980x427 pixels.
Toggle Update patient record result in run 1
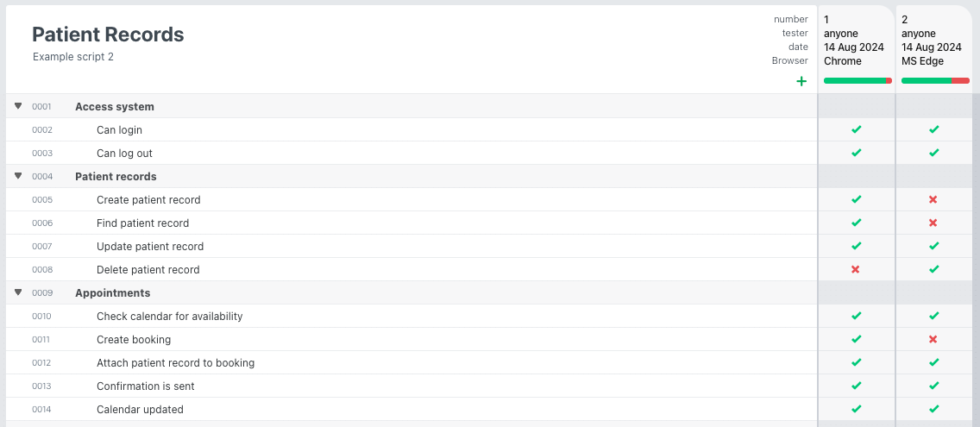click(x=856, y=247)
